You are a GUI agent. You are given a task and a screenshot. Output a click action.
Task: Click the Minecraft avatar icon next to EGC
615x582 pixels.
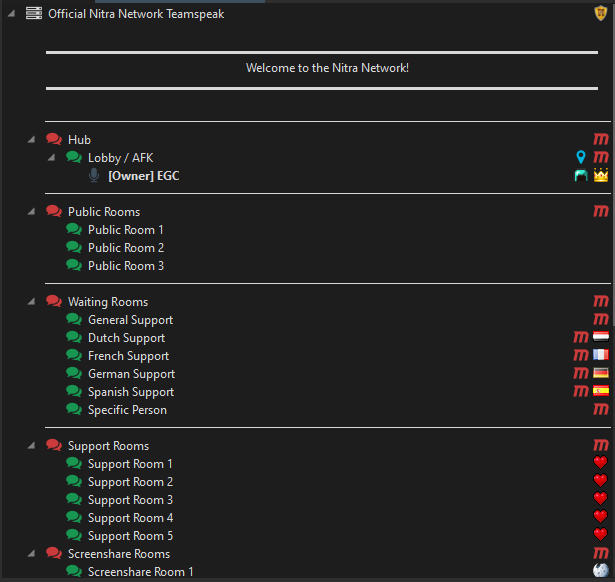[581, 175]
